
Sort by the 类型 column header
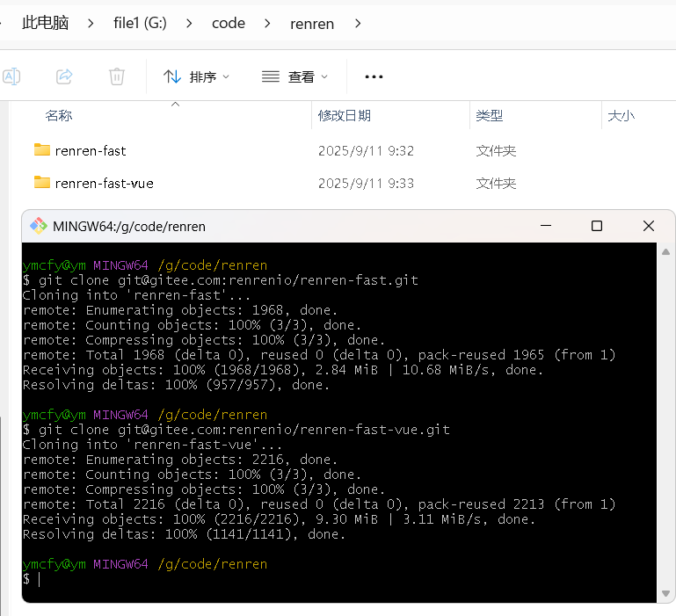(x=490, y=115)
